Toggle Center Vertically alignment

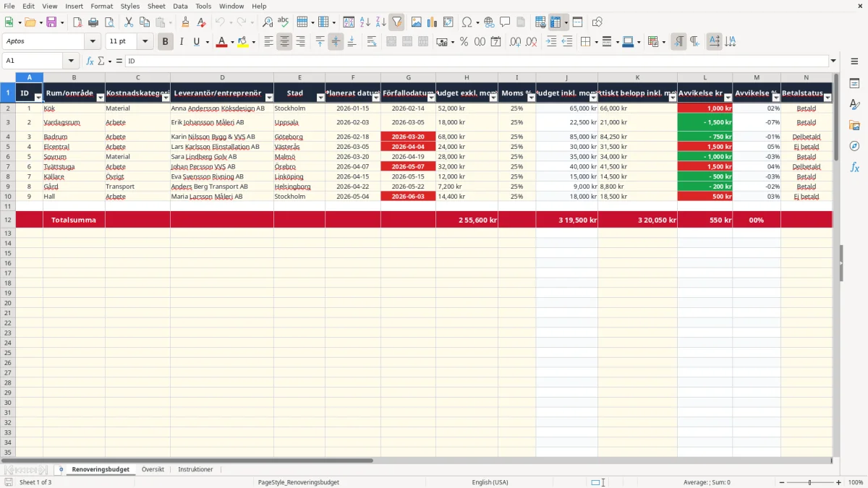coord(336,42)
